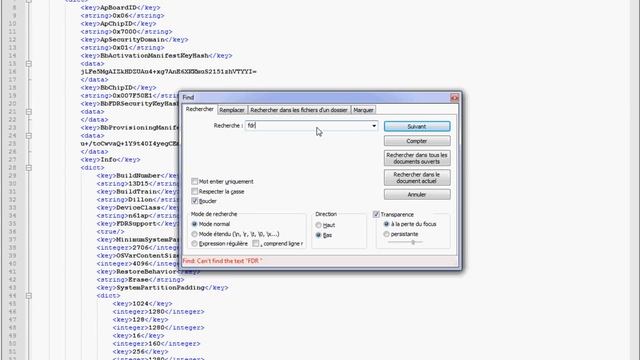Image resolution: width=640 pixels, height=360 pixels.
Task: Open the Recherche history dropdown arrow
Action: pyautogui.click(x=374, y=126)
